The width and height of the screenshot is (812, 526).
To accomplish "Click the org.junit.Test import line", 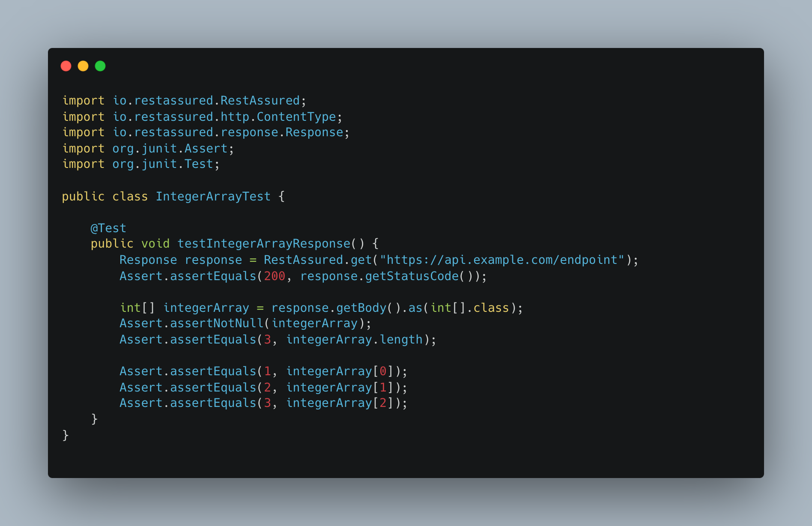I will tap(141, 164).
